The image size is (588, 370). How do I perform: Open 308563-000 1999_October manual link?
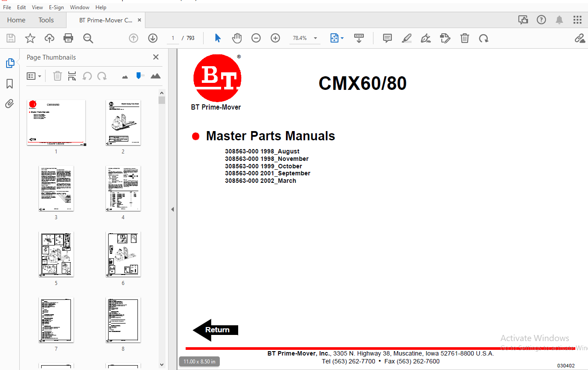[x=264, y=166]
